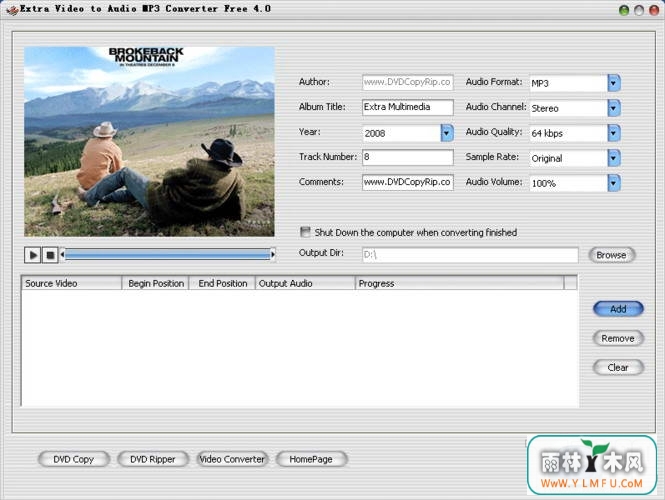Click the preview seek slider track
This screenshot has height=500, width=665.
168,254
